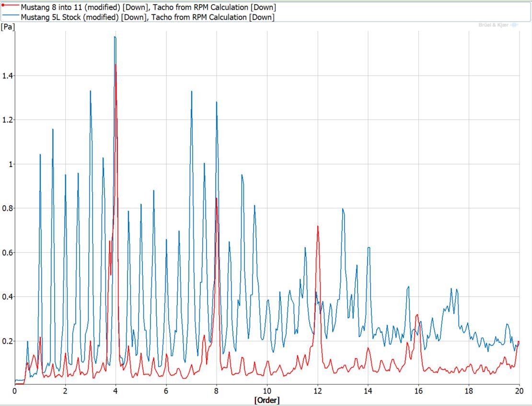Click the red curve peak at order 12

pyautogui.click(x=318, y=226)
